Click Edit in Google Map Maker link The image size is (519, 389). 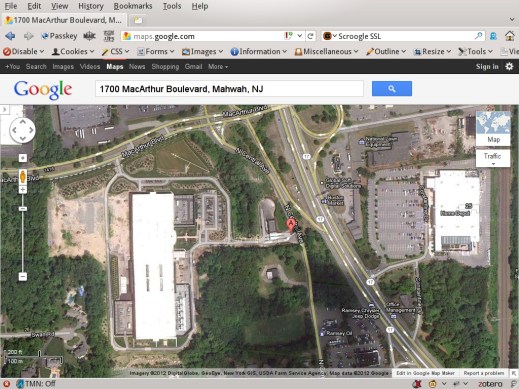(425, 373)
